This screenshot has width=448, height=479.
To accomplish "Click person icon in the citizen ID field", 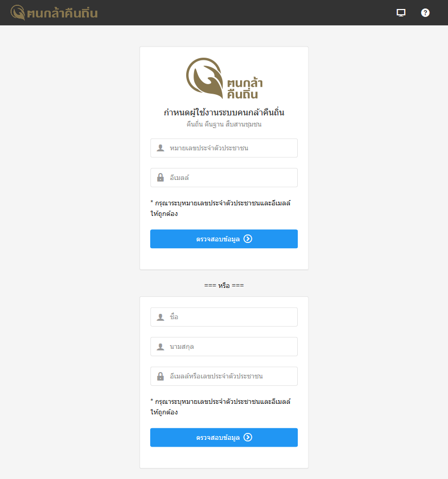I will click(x=160, y=148).
